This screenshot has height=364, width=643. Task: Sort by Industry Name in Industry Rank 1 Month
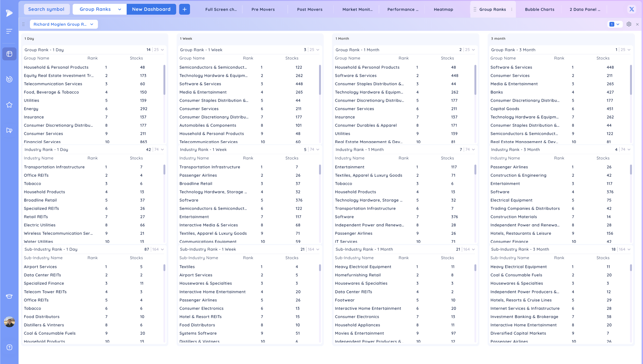(349, 158)
